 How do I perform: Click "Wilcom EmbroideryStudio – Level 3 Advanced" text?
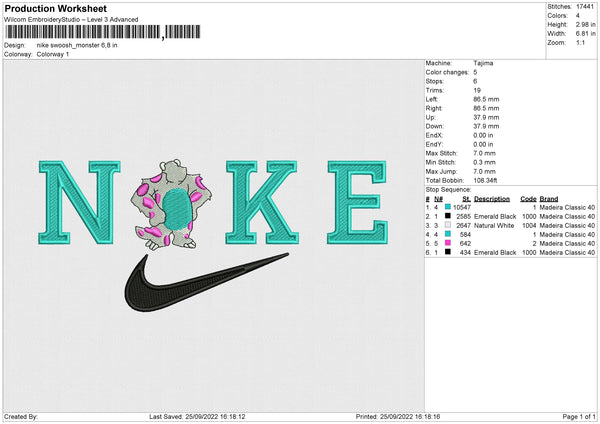coord(71,20)
